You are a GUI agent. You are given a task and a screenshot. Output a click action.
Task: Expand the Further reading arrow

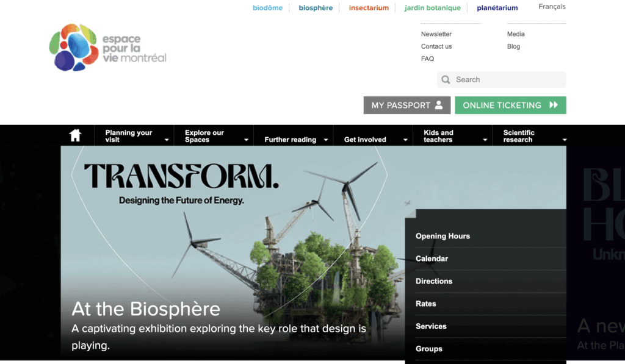pyautogui.click(x=326, y=140)
